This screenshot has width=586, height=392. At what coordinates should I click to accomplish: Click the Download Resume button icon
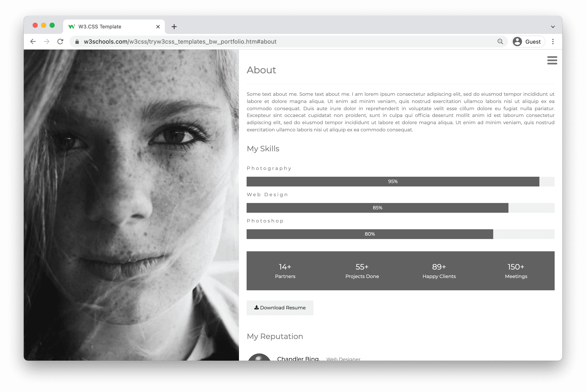(x=256, y=308)
